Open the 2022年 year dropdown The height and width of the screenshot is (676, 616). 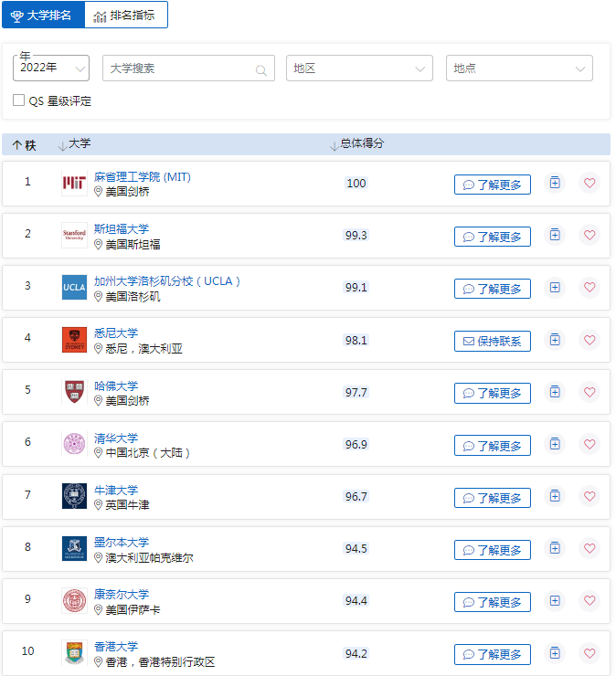point(51,69)
